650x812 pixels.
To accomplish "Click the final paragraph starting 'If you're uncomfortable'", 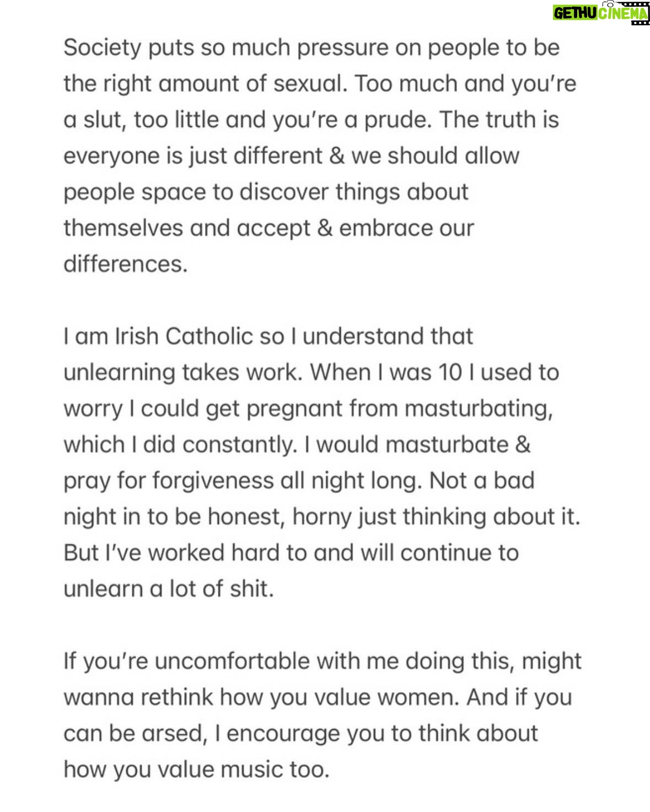I will coord(323,714).
